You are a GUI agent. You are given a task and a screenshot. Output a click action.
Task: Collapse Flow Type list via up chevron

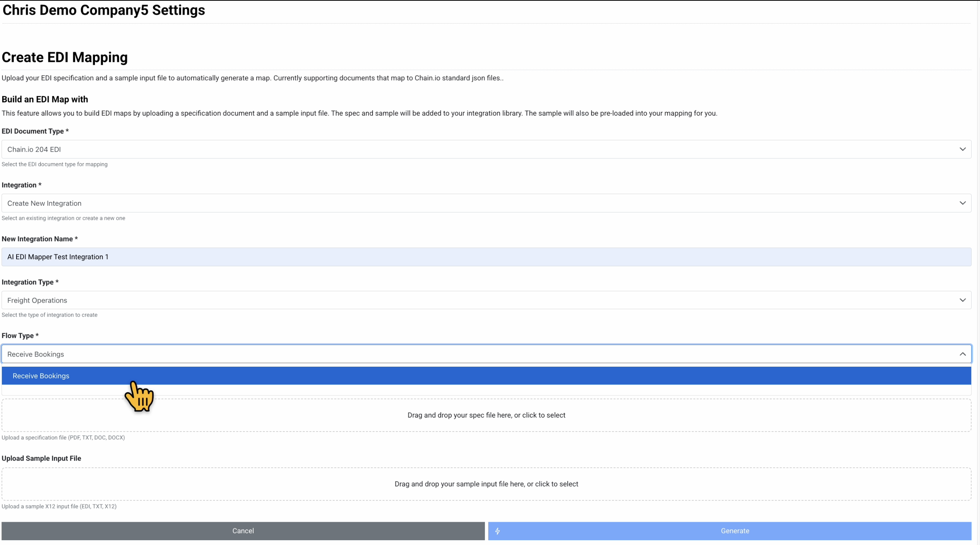click(x=962, y=354)
